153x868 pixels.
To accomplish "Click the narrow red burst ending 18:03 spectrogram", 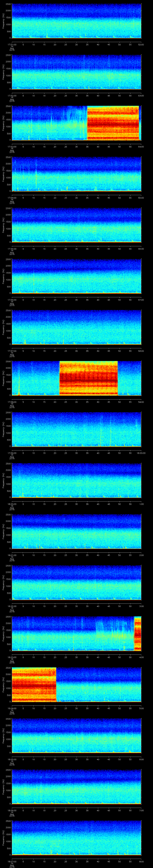I will coord(137,633).
